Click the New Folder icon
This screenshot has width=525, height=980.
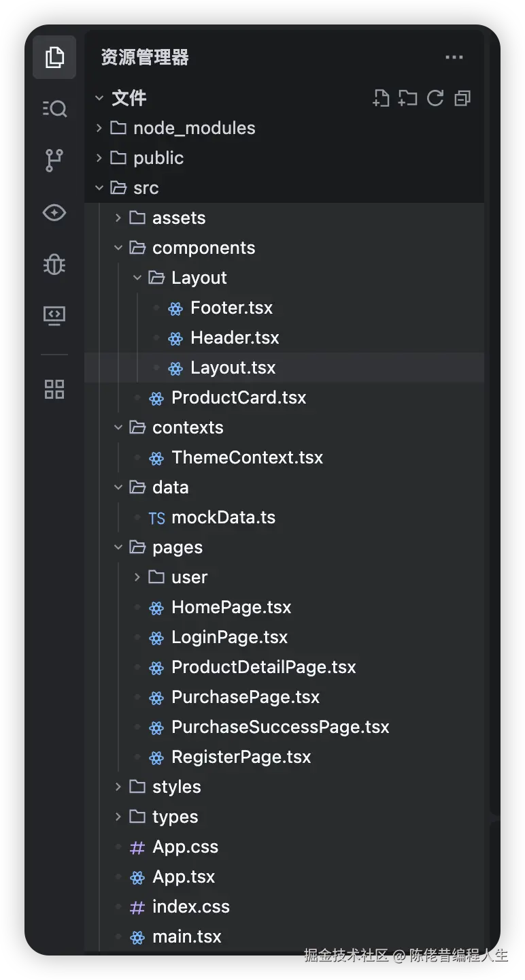408,98
